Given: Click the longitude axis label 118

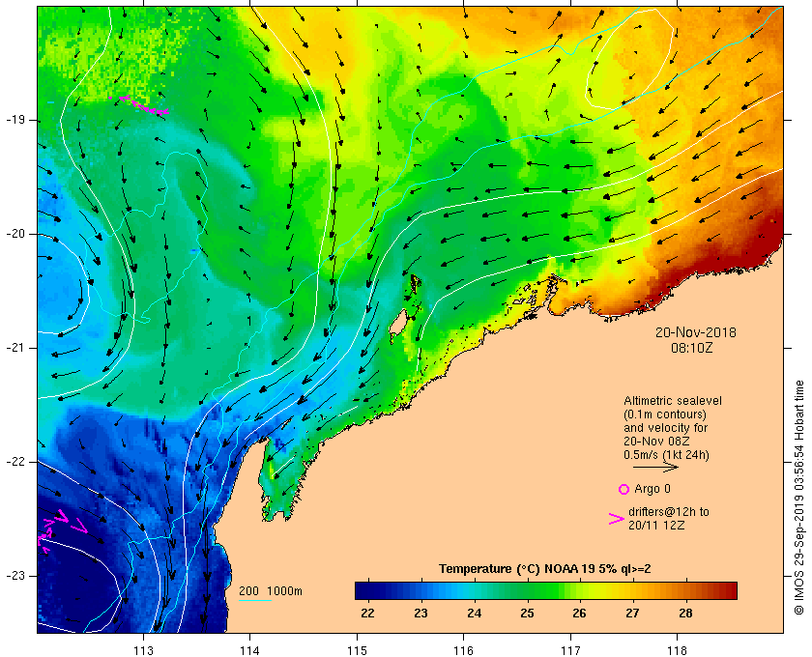Looking at the screenshot, I should point(678,651).
